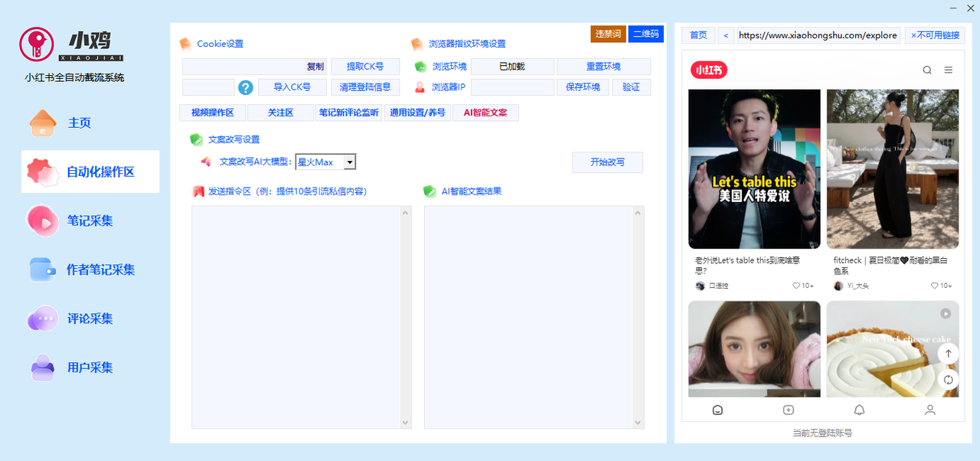Click the purple chat 评论采集 icon

tap(43, 319)
